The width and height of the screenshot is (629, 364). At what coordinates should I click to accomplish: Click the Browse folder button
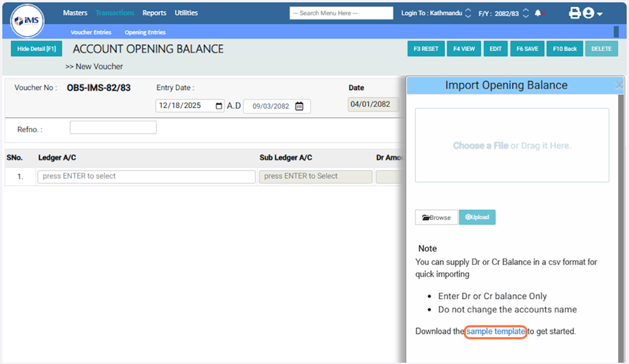click(x=436, y=218)
